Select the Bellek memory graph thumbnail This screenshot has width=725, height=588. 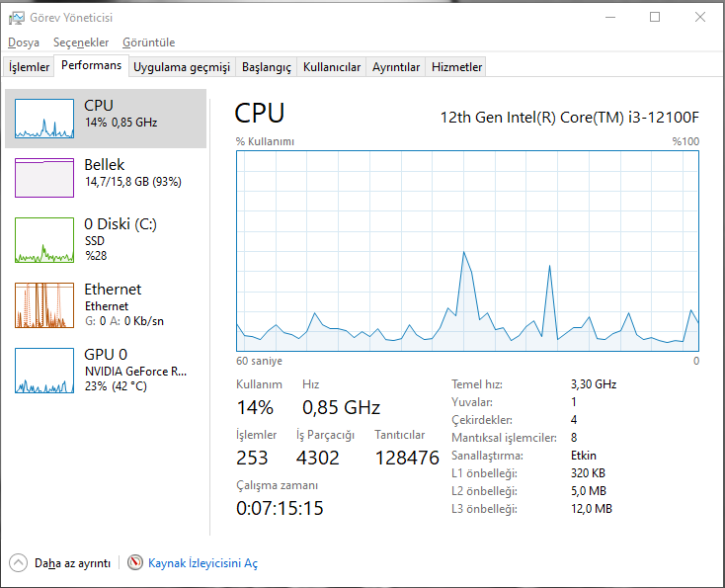(x=44, y=177)
